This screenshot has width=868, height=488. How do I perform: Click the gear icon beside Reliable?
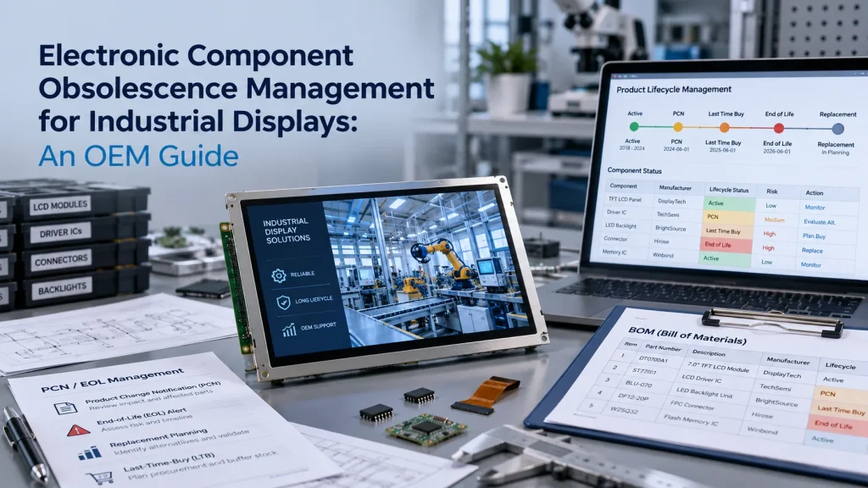coord(278,275)
